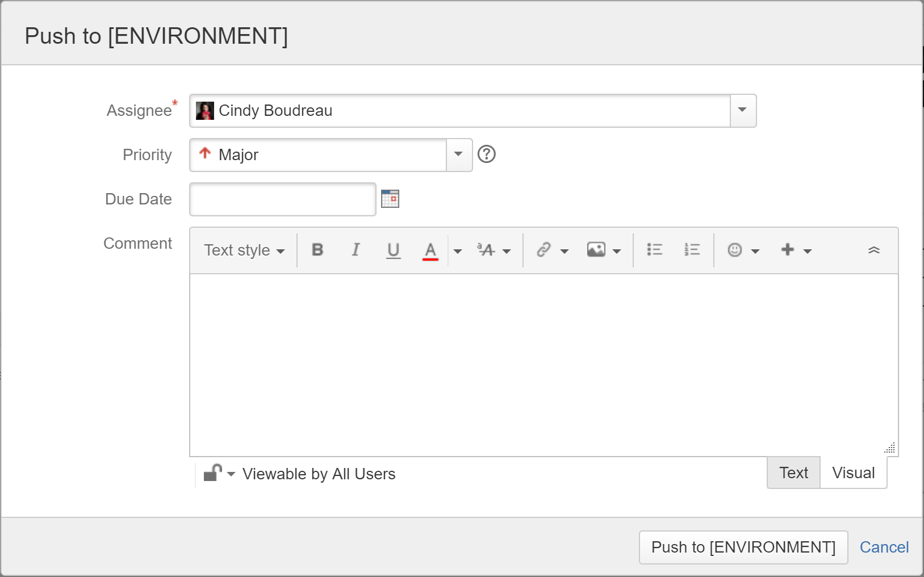Click the Cancel link
The image size is (924, 577).
point(884,547)
